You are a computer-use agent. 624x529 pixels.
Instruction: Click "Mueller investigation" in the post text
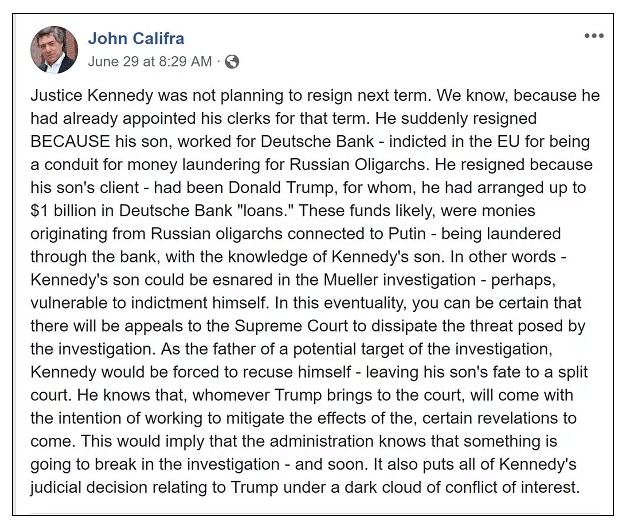(400, 280)
